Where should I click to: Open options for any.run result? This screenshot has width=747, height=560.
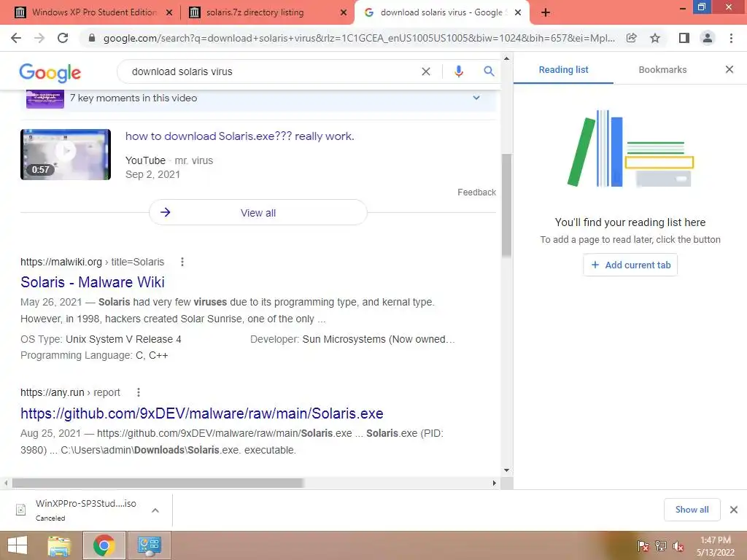(138, 392)
